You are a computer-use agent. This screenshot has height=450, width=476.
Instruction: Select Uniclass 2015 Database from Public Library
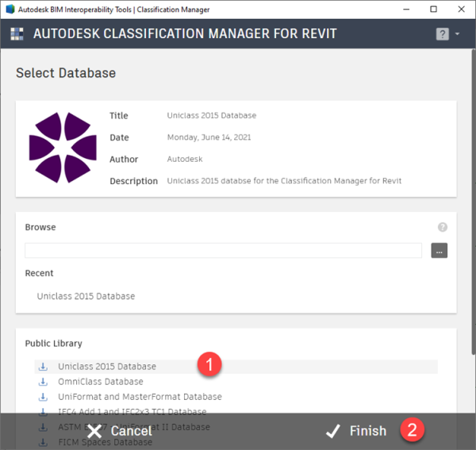[107, 367]
